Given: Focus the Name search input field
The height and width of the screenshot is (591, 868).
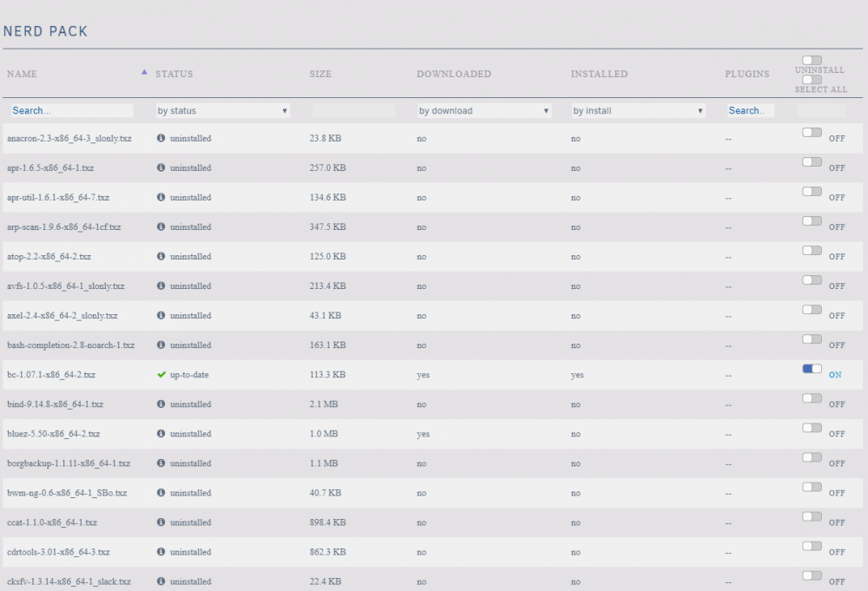Looking at the screenshot, I should 72,111.
